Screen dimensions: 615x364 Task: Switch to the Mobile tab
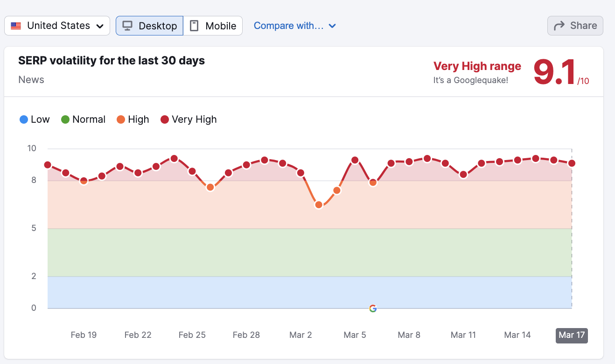[213, 26]
